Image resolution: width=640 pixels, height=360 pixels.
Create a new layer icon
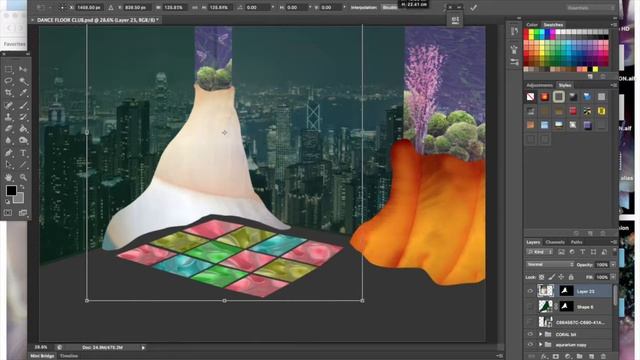591,356
